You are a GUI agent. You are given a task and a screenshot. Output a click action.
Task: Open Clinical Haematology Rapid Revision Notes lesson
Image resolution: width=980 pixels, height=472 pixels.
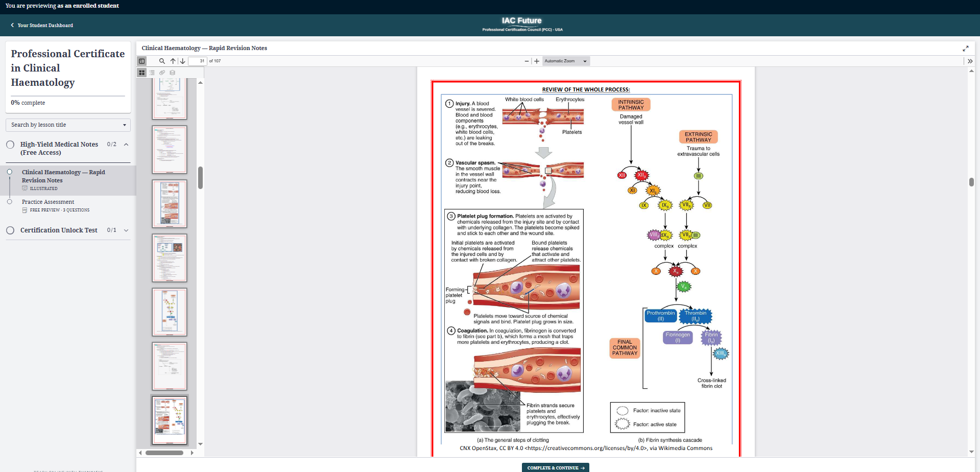(63, 176)
